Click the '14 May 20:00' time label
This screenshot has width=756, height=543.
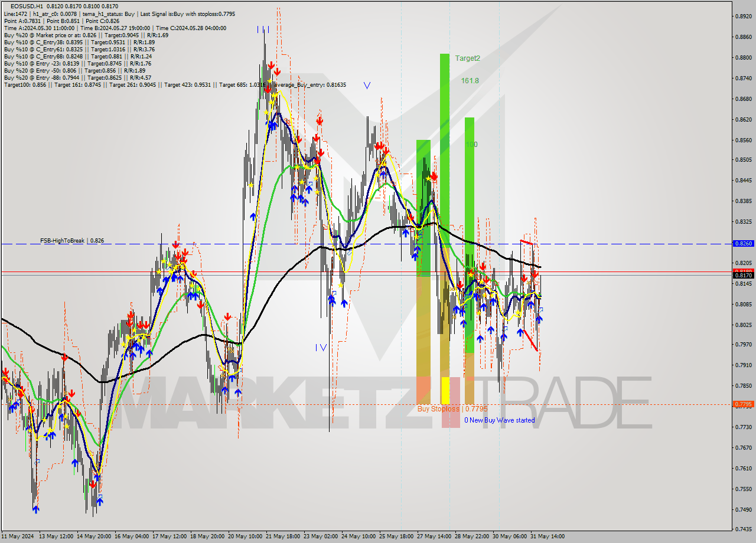tap(94, 537)
